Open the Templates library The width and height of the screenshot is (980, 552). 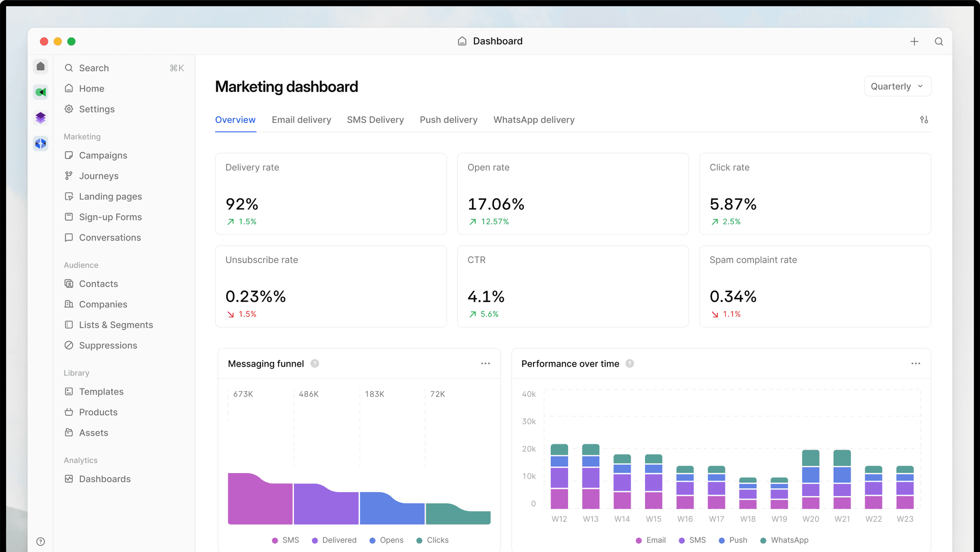tap(100, 391)
